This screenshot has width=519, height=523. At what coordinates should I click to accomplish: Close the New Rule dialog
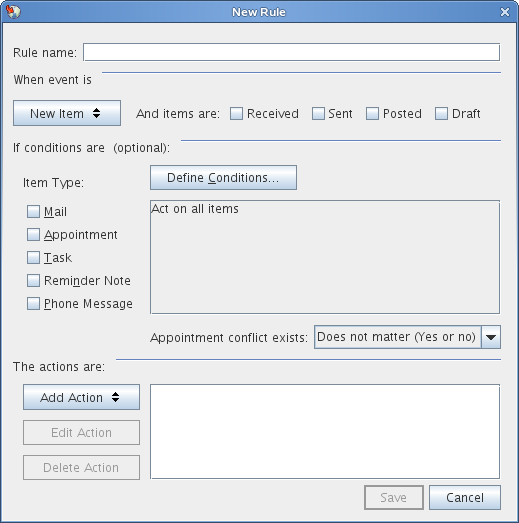(x=505, y=12)
